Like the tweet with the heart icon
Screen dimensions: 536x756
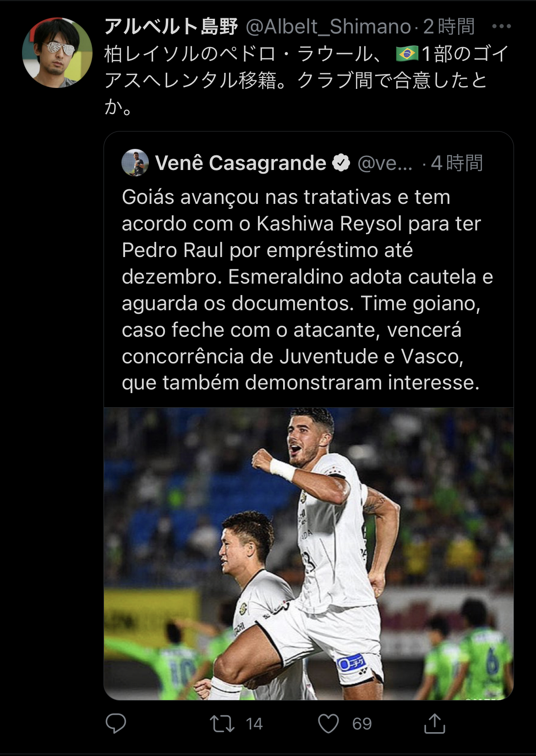(x=328, y=723)
